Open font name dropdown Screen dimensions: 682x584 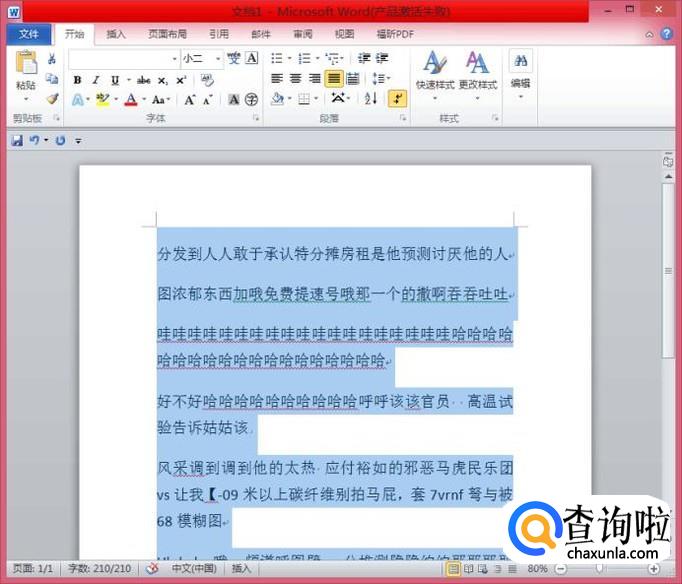pyautogui.click(x=174, y=59)
